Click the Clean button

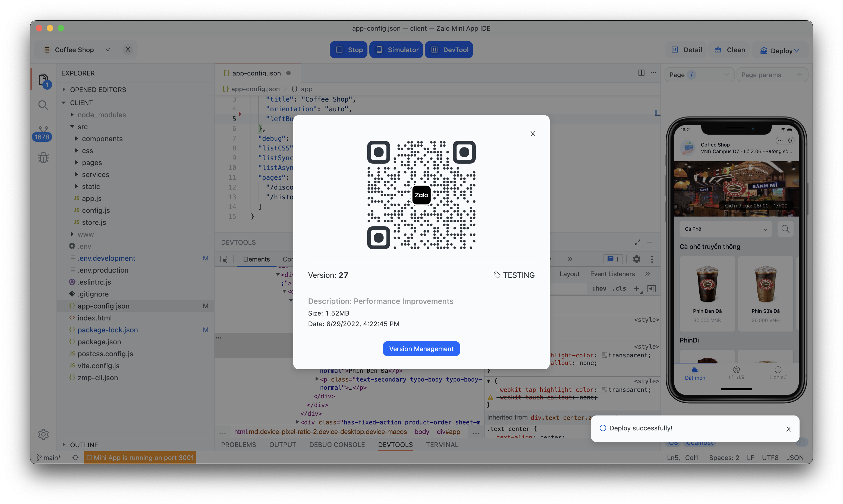point(729,50)
